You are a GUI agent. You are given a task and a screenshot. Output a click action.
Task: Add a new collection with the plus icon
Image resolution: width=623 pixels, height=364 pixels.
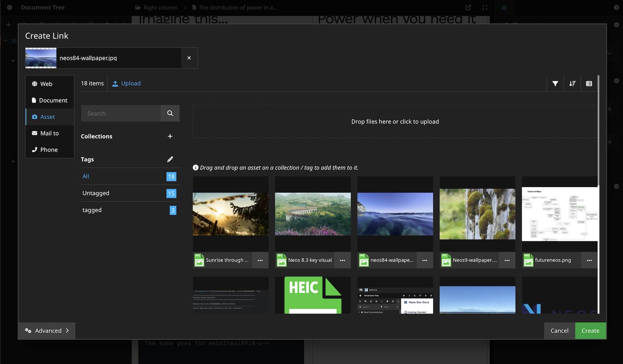click(170, 136)
